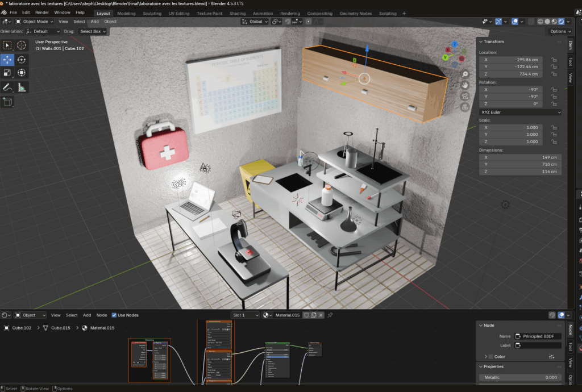Screen dimensions: 582x392
Task: Uncheck the Use Nodes checkbox
Action: click(x=114, y=315)
